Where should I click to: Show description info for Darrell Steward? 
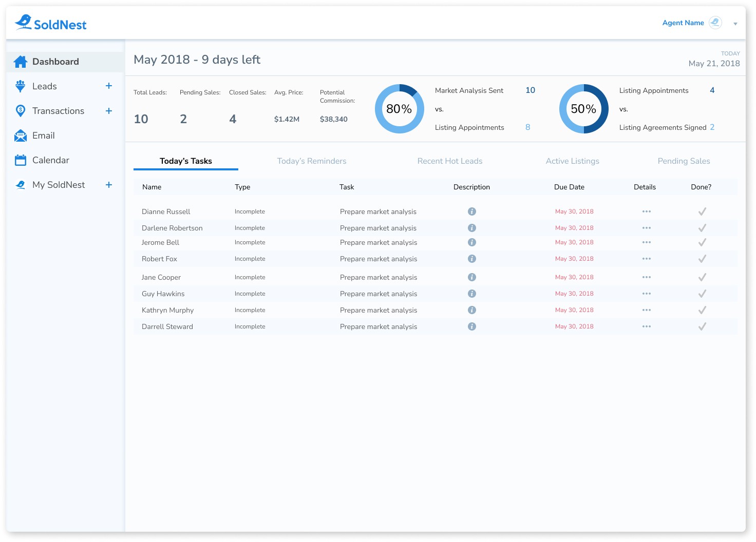coord(472,326)
